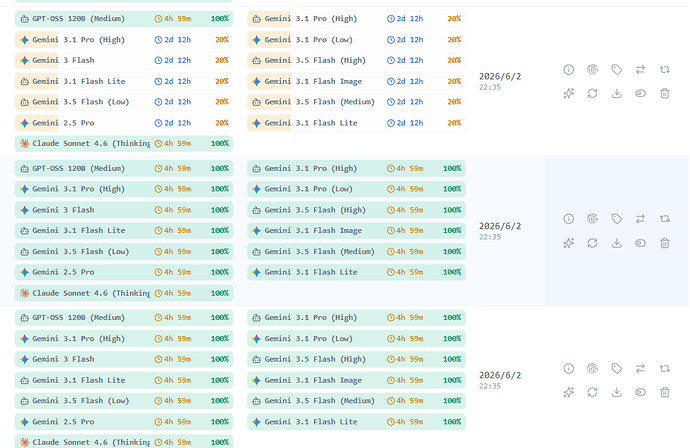Click swap arrows icon in the highlighted row
The image size is (690, 448).
[640, 219]
